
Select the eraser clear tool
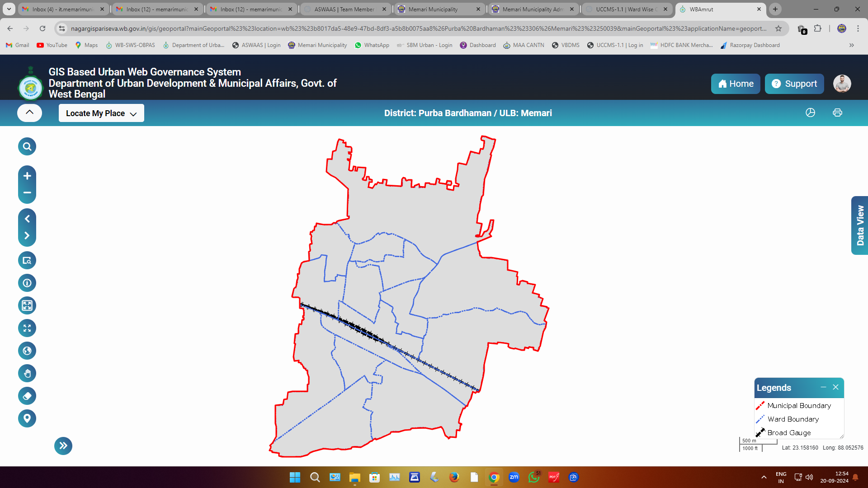coord(27,396)
